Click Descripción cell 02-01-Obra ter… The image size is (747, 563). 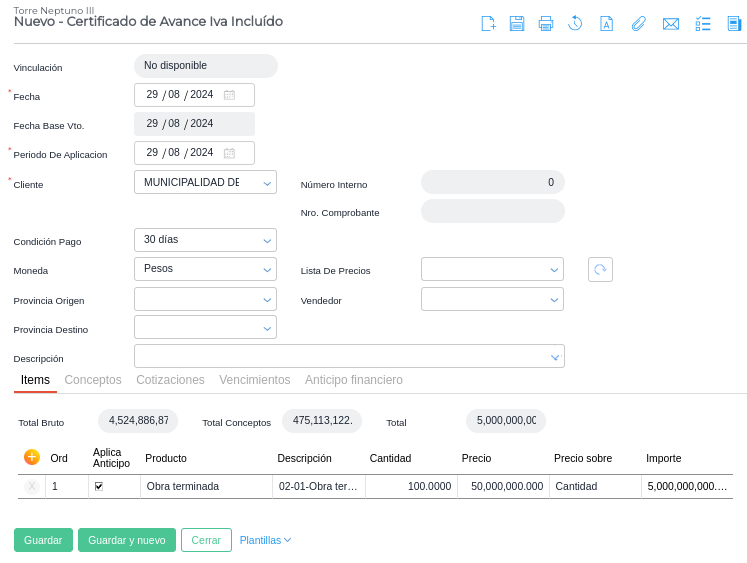coord(319,486)
